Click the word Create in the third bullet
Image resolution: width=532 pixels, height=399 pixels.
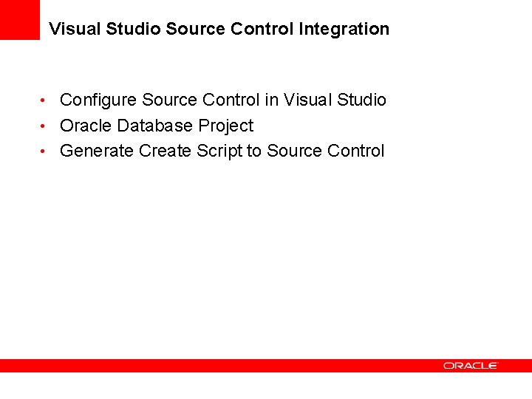(x=166, y=151)
